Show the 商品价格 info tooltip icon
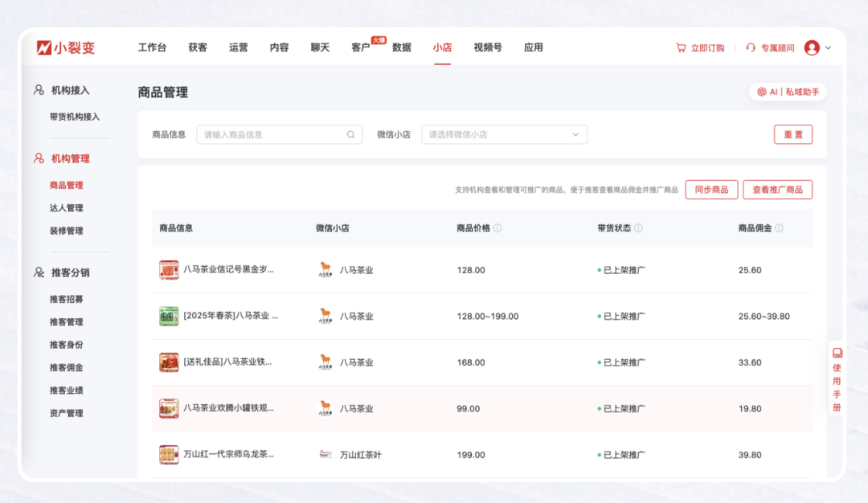 point(497,228)
